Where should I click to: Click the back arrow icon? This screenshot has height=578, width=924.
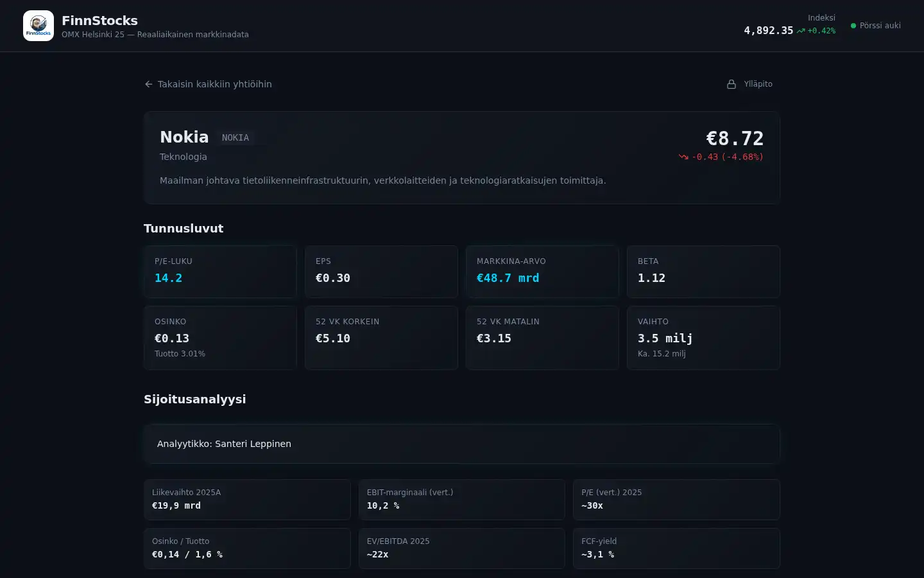click(149, 84)
